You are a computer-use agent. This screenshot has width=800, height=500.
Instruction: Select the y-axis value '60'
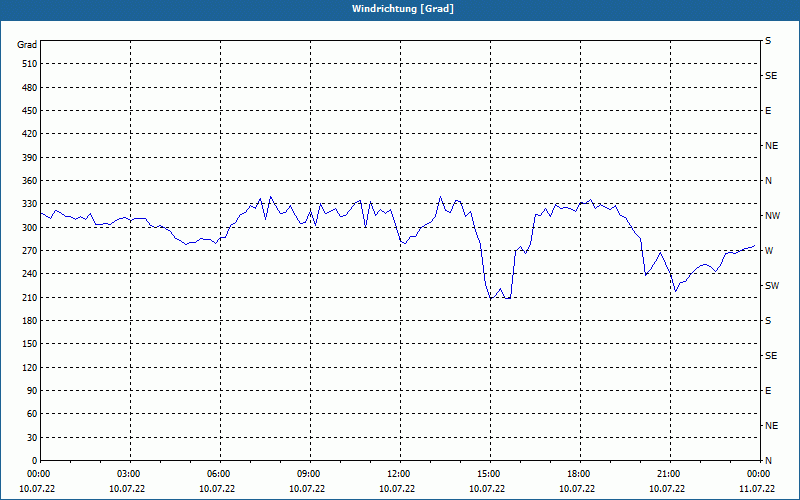click(x=32, y=414)
